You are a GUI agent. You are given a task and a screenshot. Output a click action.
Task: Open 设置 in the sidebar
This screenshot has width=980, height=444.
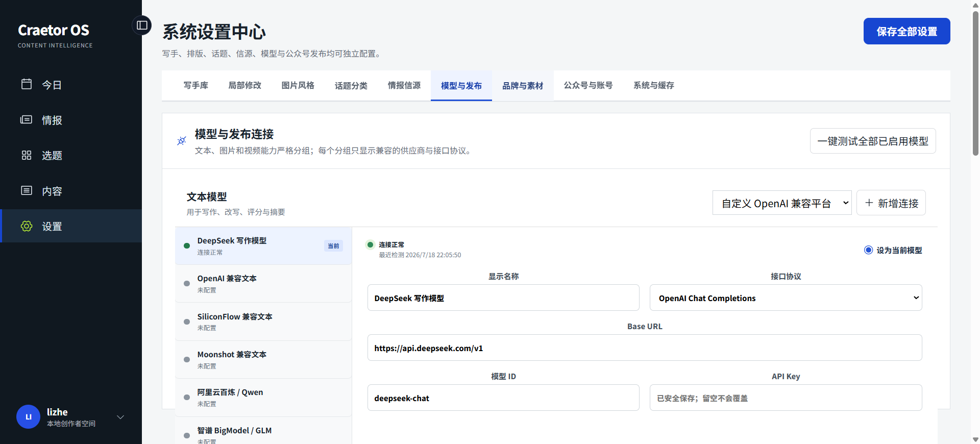[71, 226]
